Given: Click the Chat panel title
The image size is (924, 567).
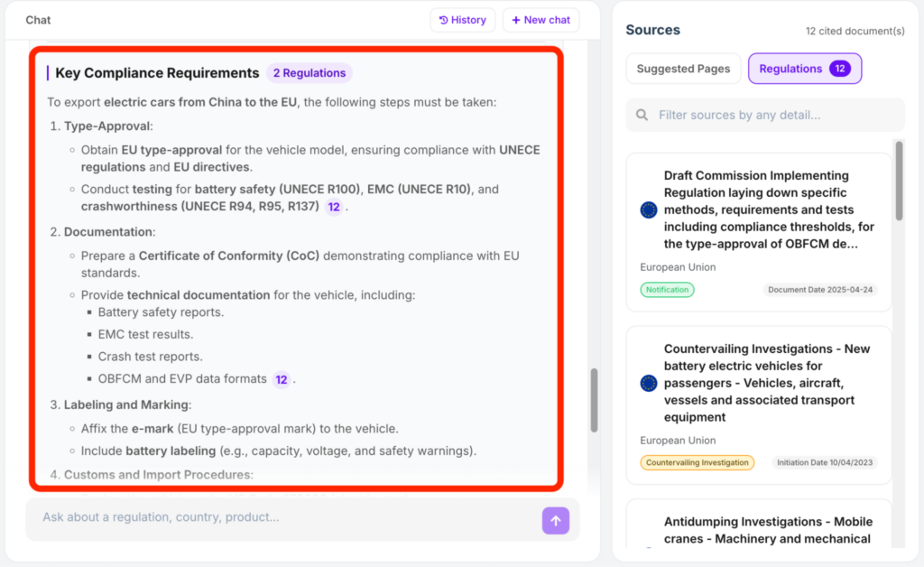Looking at the screenshot, I should pyautogui.click(x=38, y=20).
